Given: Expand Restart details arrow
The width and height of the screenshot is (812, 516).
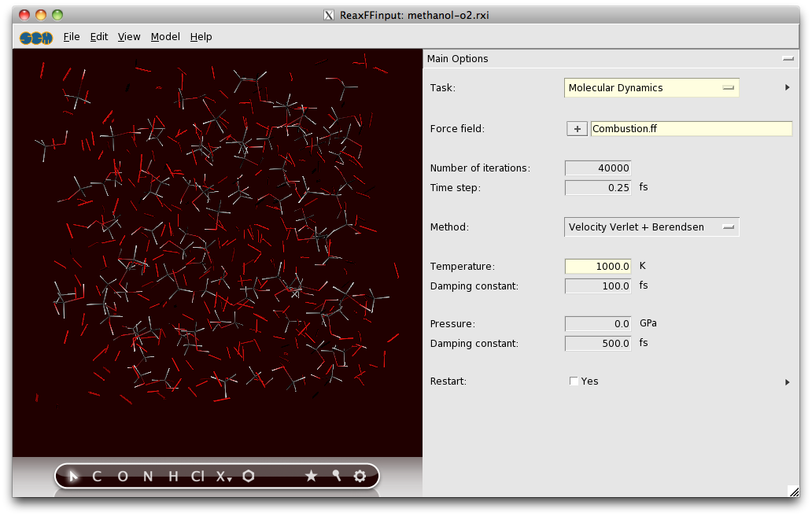Looking at the screenshot, I should tap(787, 382).
